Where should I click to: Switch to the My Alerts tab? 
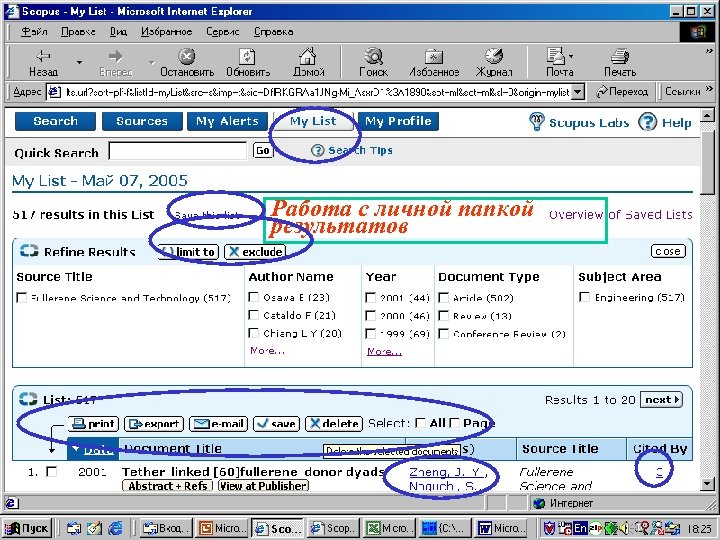click(x=227, y=121)
